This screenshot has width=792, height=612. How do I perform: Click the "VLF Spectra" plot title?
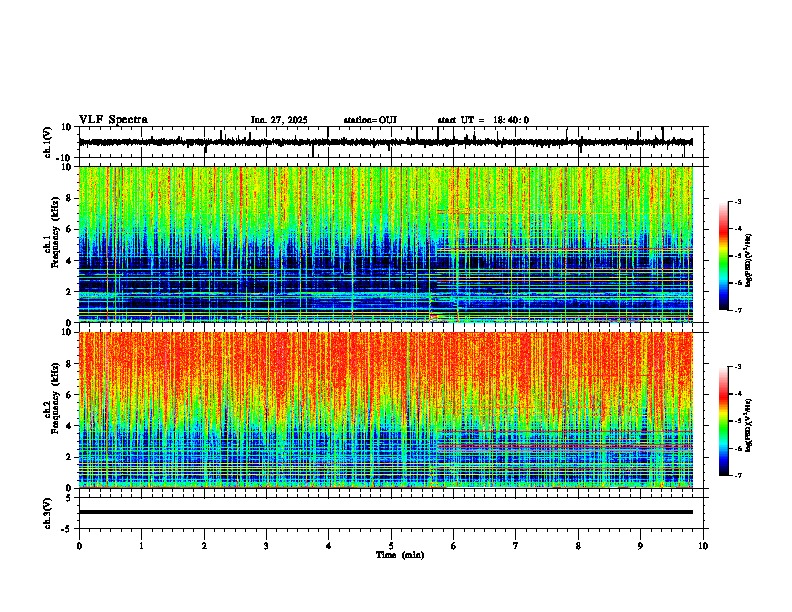[113, 120]
